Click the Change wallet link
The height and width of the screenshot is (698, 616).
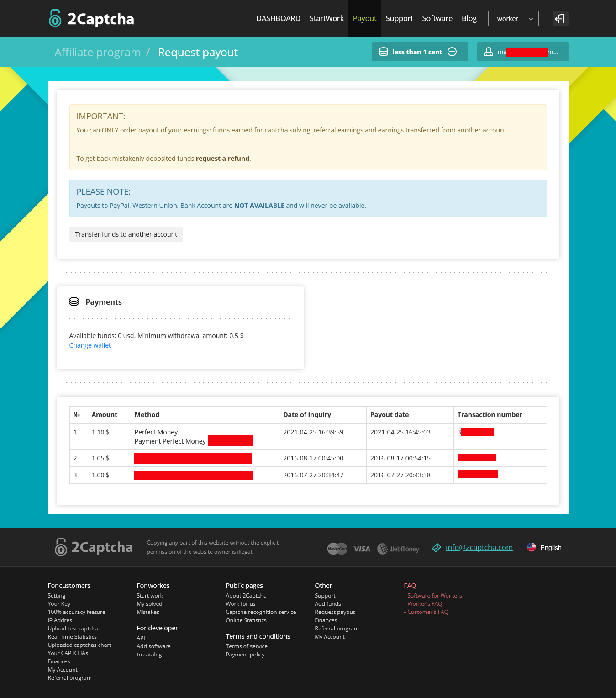[90, 345]
